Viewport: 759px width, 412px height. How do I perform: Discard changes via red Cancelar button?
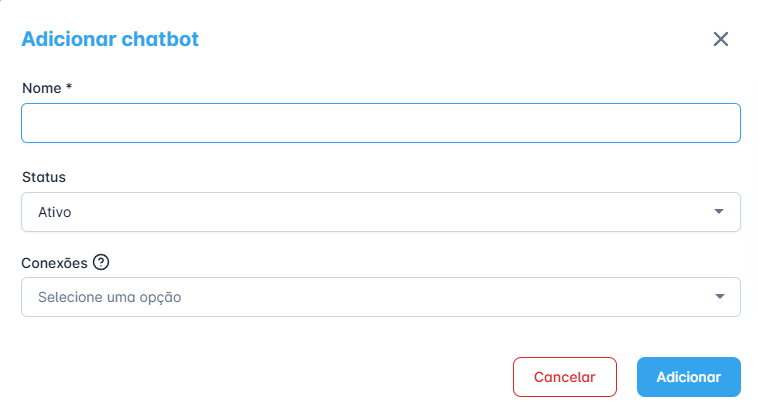point(565,377)
